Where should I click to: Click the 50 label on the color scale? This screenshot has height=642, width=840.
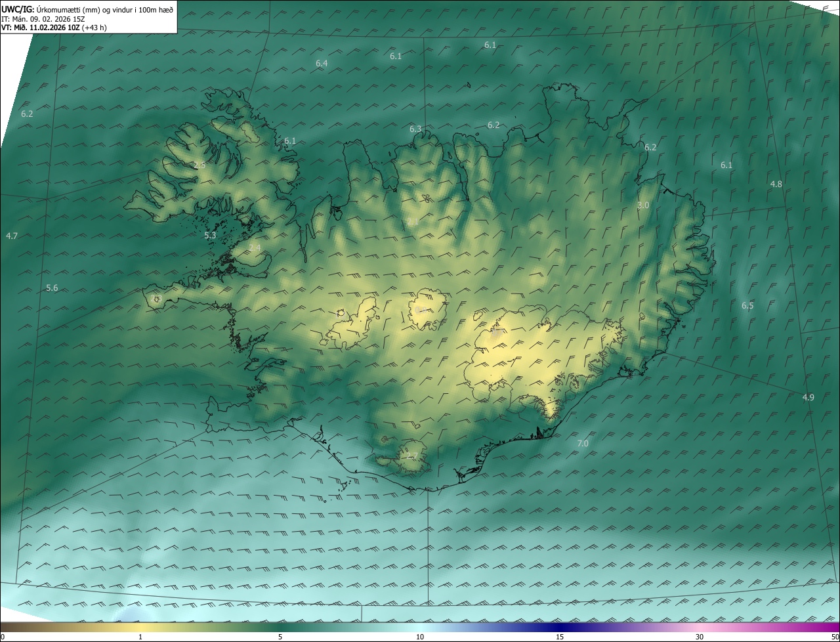point(834,637)
